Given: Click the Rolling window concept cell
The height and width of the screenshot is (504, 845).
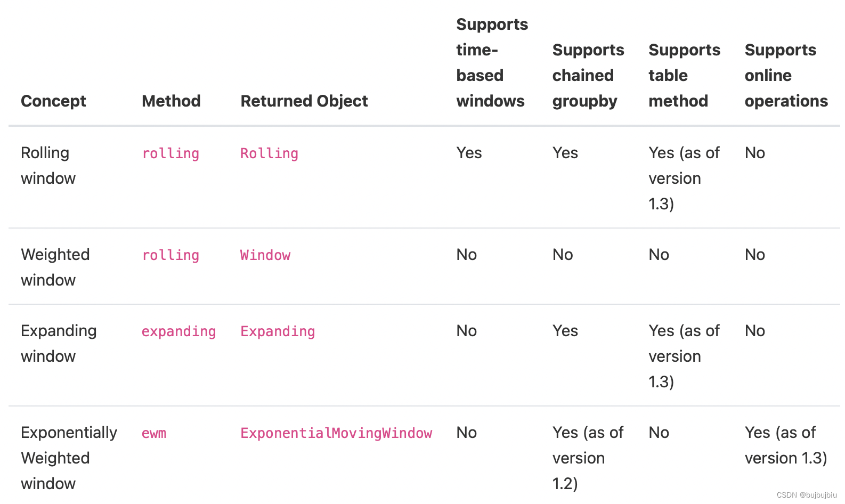Looking at the screenshot, I should click(x=48, y=165).
